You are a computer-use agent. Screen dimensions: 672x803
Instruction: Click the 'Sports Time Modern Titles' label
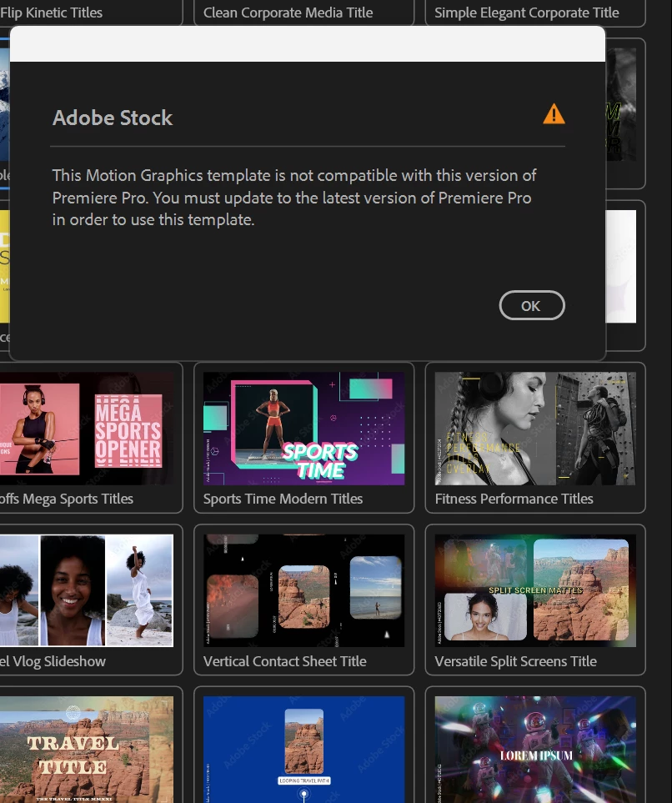[283, 499]
